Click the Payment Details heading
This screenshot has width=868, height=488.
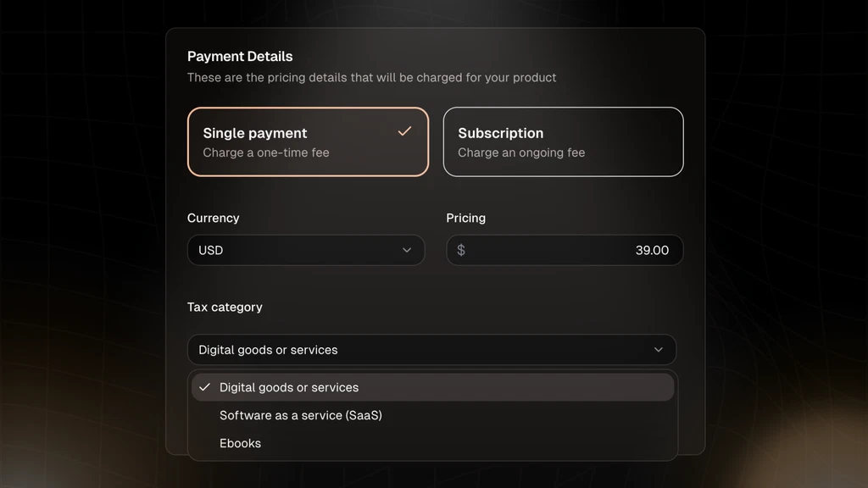coord(240,57)
